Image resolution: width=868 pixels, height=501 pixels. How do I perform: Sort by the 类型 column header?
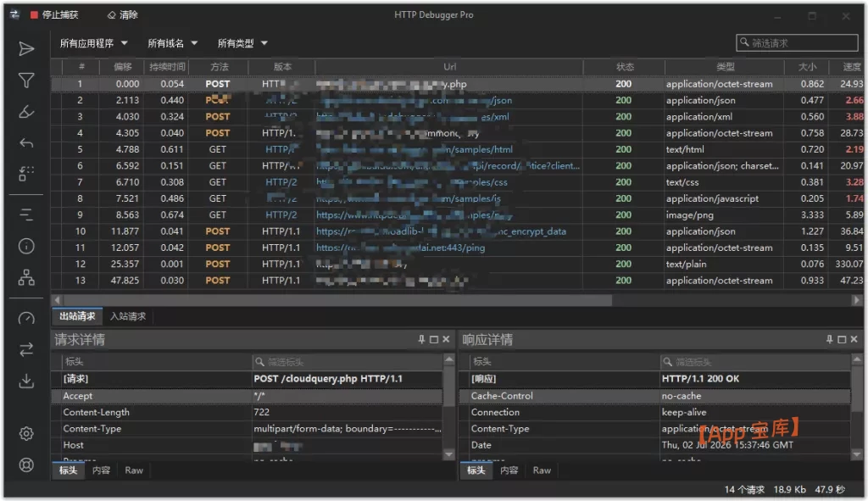[x=725, y=67]
